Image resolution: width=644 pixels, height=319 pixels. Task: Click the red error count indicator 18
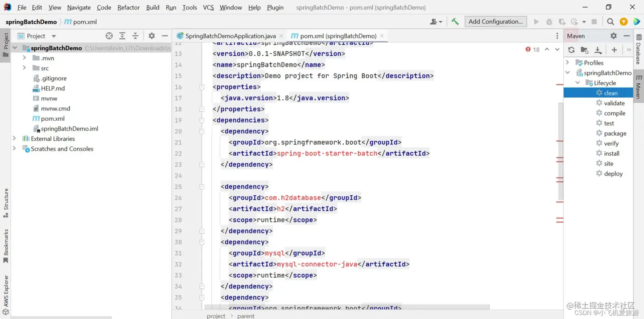[532, 49]
